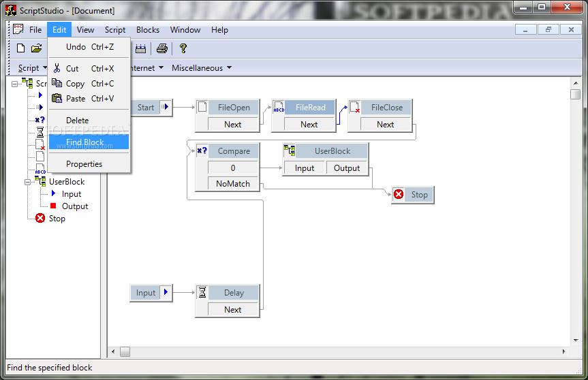Collapse the UserBlock tree node

[x=27, y=182]
